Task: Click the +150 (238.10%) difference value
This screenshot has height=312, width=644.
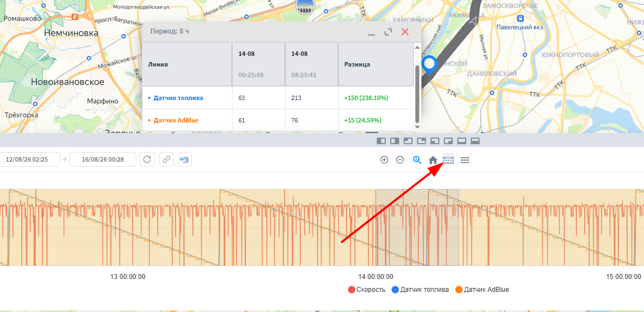Action: 366,98
